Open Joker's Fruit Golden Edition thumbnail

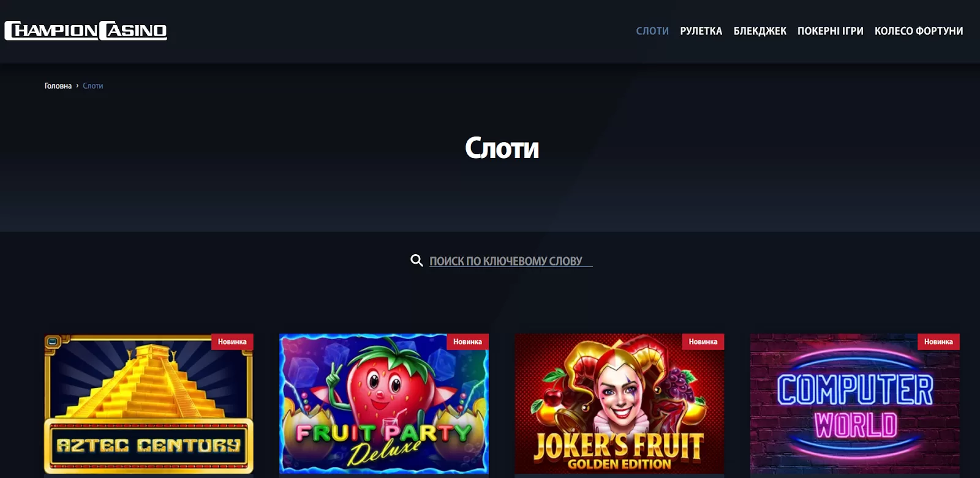click(x=619, y=405)
